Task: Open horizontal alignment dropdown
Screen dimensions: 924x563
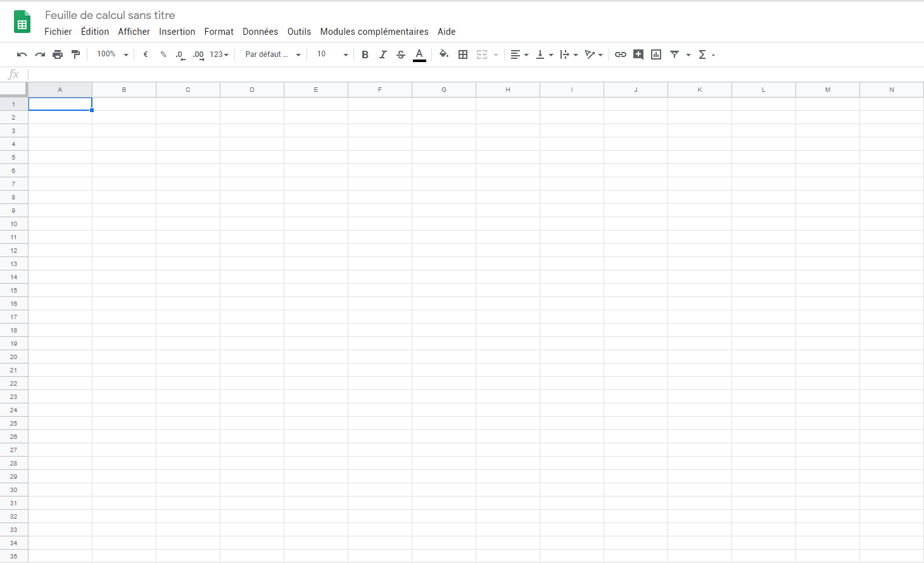Action: [x=519, y=54]
